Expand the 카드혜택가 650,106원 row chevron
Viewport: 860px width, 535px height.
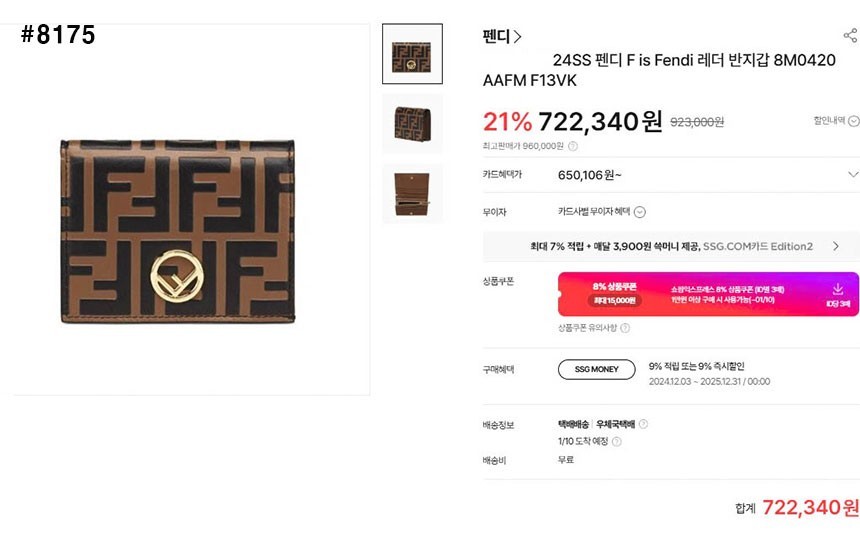(852, 174)
